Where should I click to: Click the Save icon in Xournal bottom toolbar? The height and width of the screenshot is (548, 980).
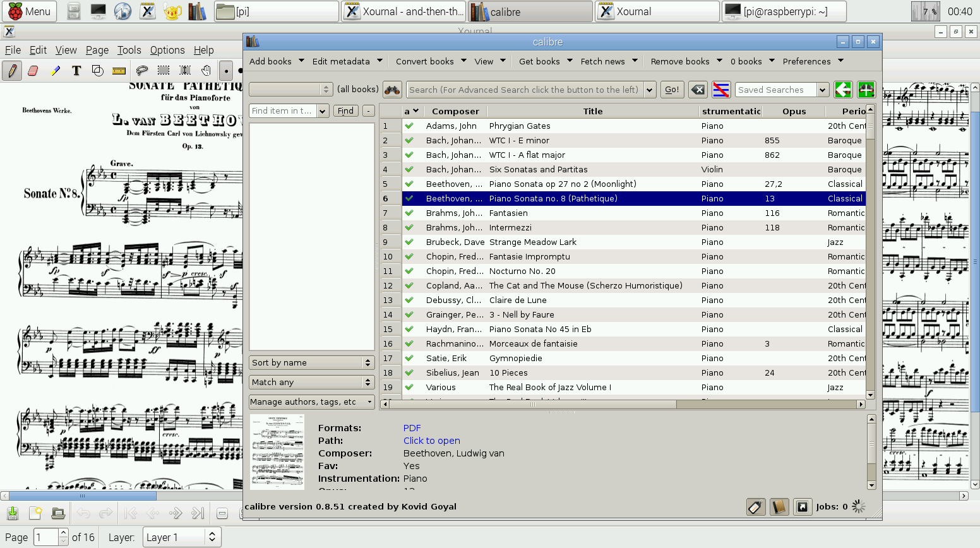pyautogui.click(x=13, y=513)
